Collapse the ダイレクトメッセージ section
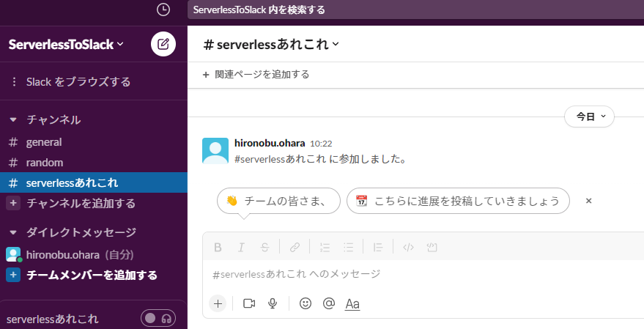Screen dimensions: 644x329 pyautogui.click(x=12, y=232)
